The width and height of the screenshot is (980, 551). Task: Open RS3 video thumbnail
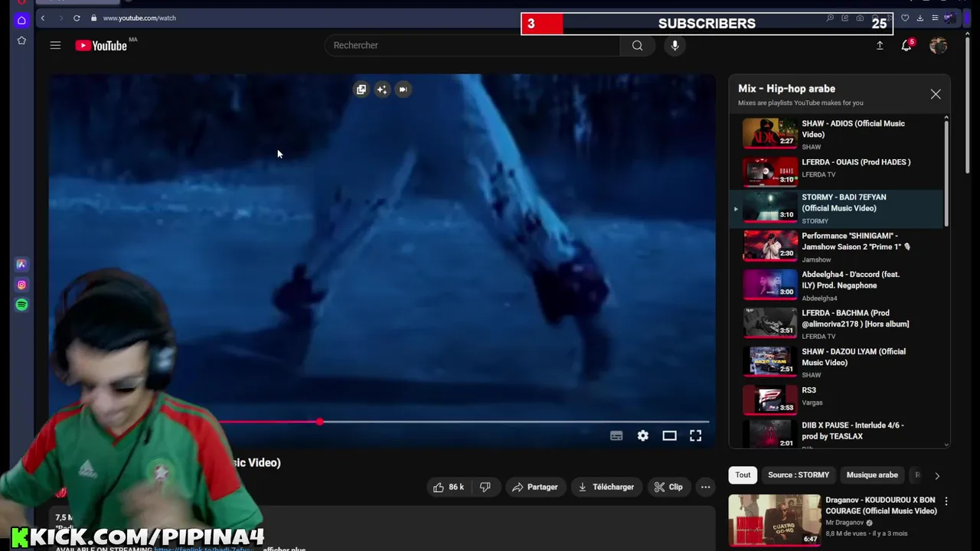tap(770, 399)
